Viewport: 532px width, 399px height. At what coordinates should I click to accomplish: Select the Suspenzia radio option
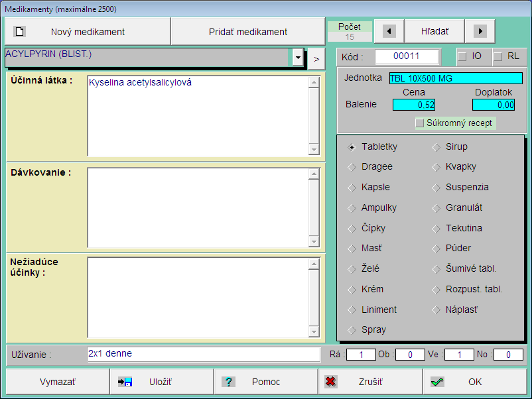pyautogui.click(x=436, y=188)
